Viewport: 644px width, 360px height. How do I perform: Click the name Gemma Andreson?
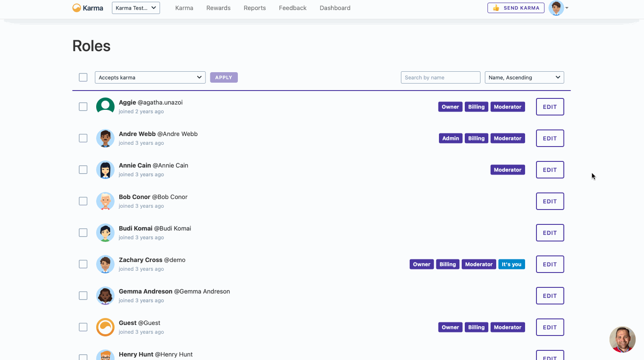pyautogui.click(x=146, y=291)
